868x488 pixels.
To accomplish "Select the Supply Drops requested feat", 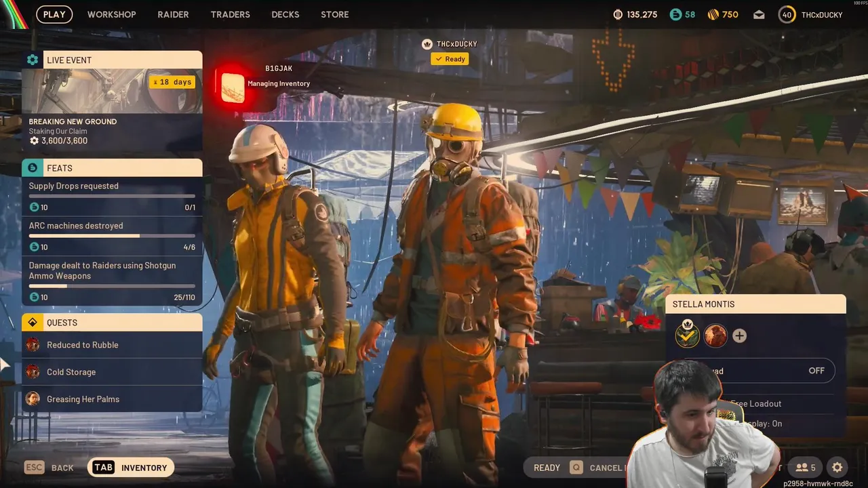I will coord(112,196).
